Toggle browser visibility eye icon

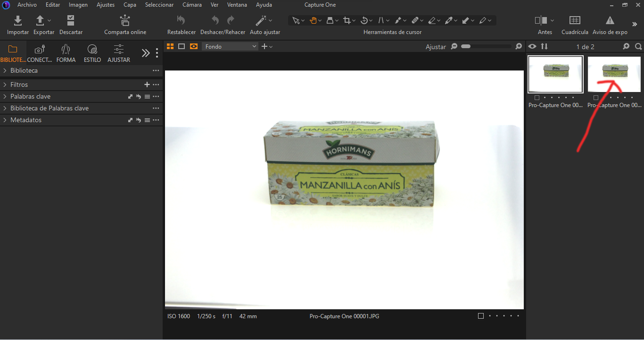(x=532, y=46)
